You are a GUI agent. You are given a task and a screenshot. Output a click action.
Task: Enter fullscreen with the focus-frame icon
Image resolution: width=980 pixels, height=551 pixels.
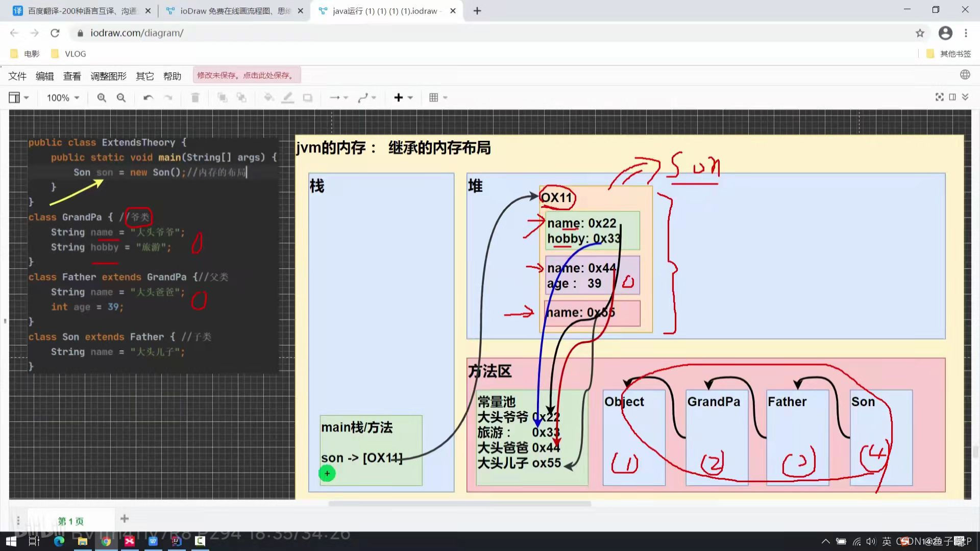pos(939,97)
